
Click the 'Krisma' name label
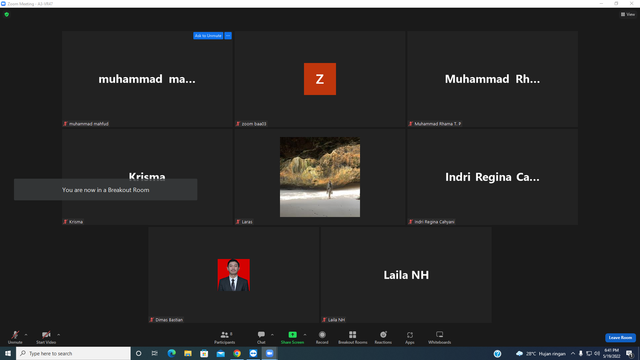[x=76, y=222]
